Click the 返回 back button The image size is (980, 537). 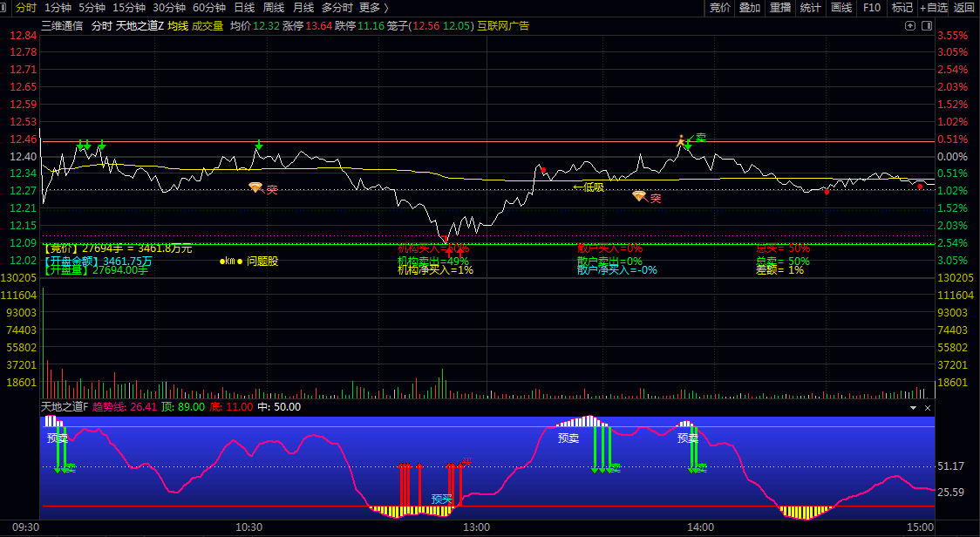click(964, 8)
